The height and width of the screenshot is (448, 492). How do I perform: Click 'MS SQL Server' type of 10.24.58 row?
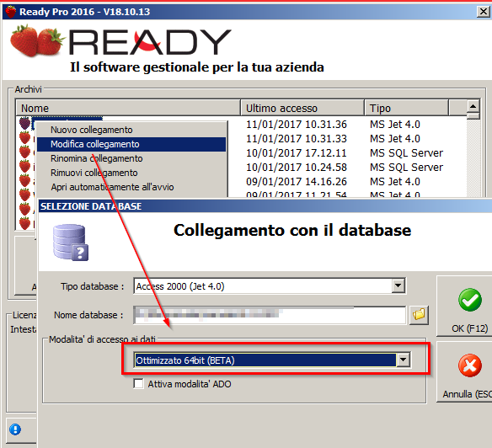point(406,168)
